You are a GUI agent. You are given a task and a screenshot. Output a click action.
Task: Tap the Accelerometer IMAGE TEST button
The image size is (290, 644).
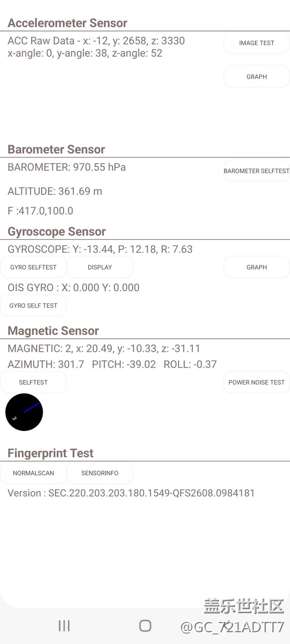pos(257,43)
